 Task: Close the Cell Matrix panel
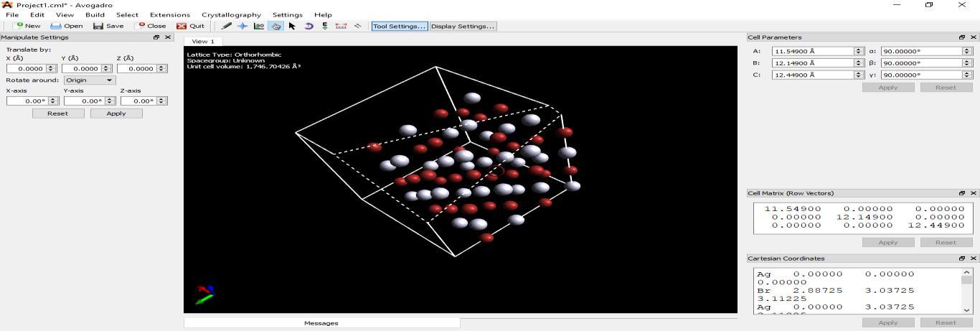pyautogui.click(x=974, y=193)
